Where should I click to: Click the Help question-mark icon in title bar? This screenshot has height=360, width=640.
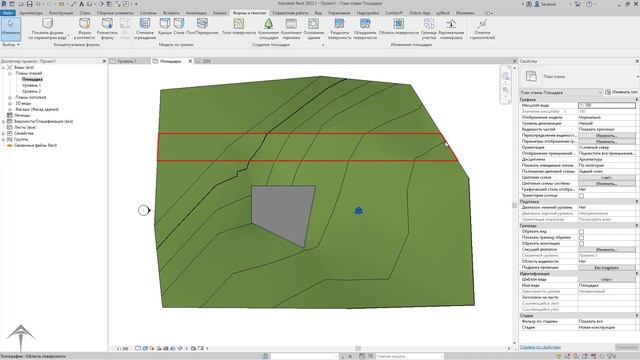(589, 4)
